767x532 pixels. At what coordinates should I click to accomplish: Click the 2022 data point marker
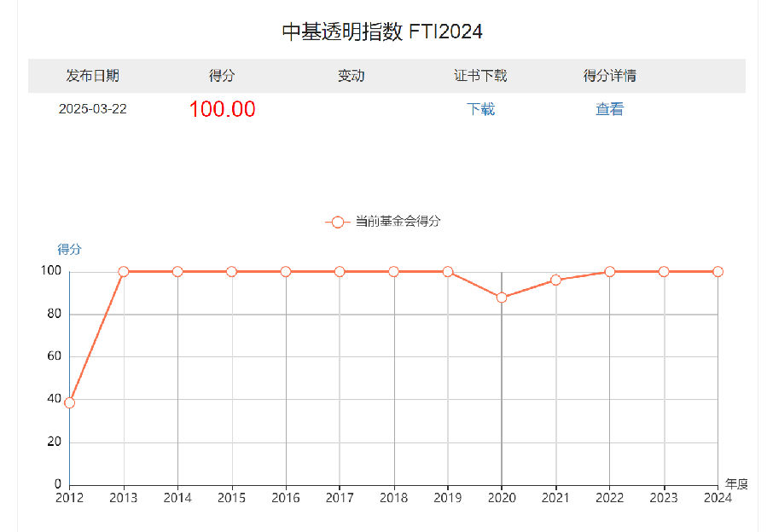[609, 271]
